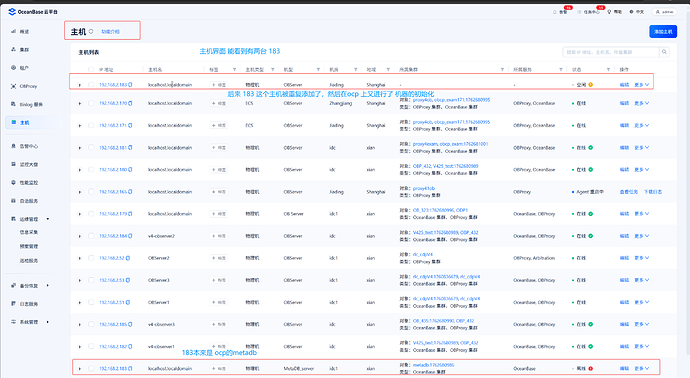Click filter icon on 状态 column header

coord(608,70)
